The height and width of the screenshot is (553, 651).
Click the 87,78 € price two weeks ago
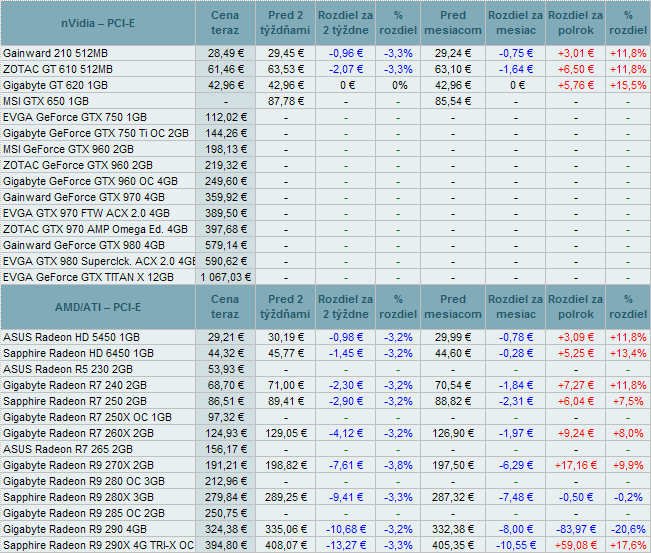(286, 101)
